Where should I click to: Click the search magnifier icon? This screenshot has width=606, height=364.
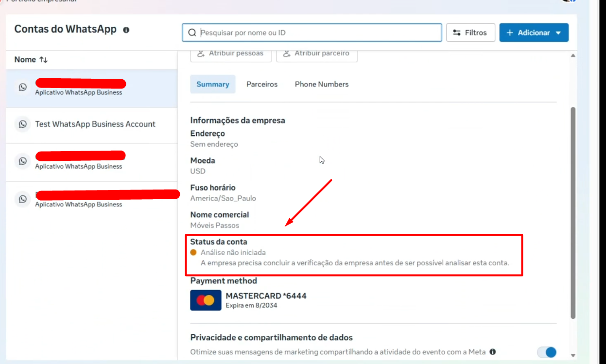point(192,33)
